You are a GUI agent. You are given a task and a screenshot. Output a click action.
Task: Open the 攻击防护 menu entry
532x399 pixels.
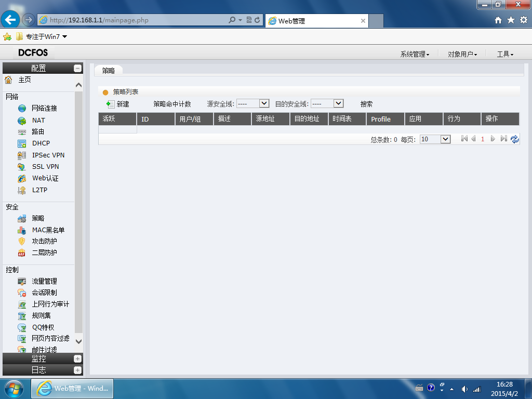tap(45, 241)
